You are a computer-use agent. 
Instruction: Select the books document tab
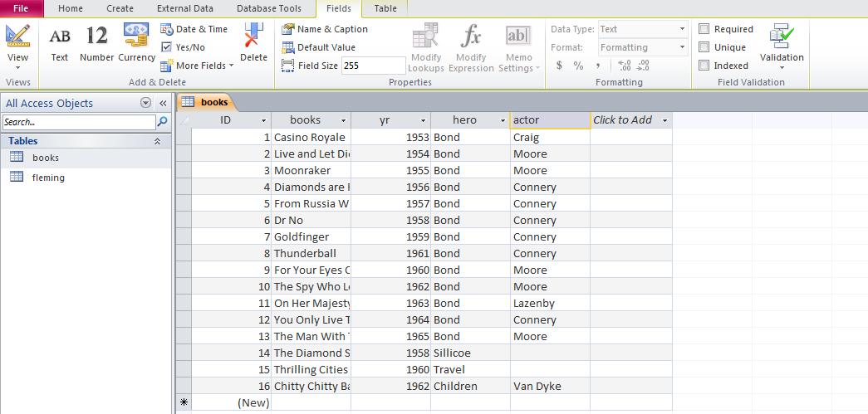(206, 102)
